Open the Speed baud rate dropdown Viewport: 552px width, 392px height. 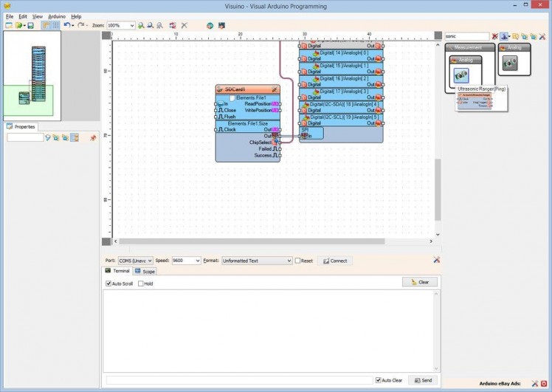(185, 261)
